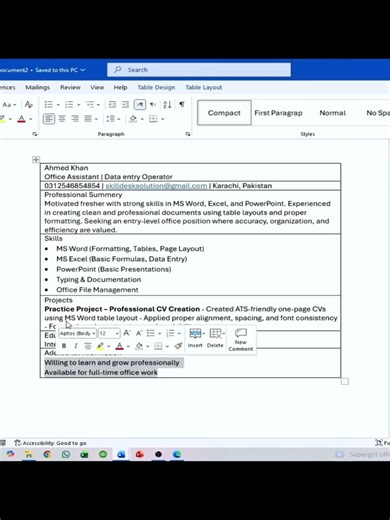The height and width of the screenshot is (520, 390).
Task: Open the Review tab
Action: 70,87
